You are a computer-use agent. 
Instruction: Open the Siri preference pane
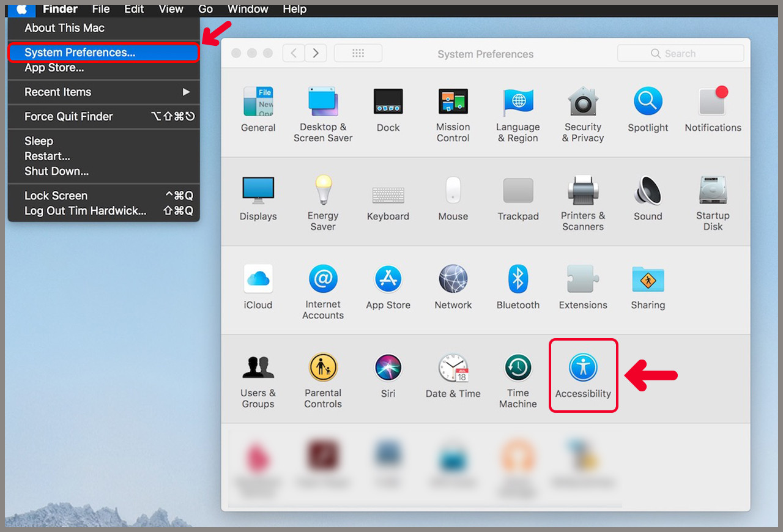coord(388,375)
